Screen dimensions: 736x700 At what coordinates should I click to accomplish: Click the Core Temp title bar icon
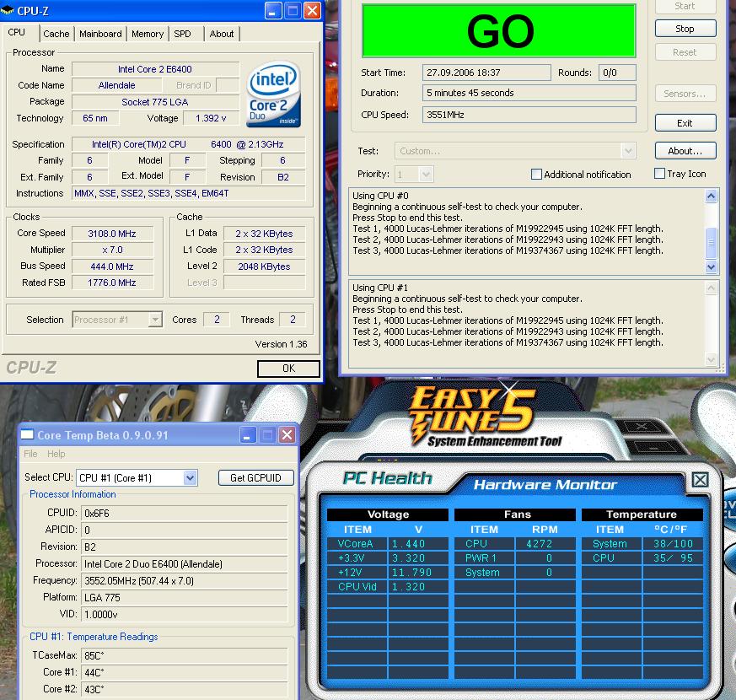[27, 434]
